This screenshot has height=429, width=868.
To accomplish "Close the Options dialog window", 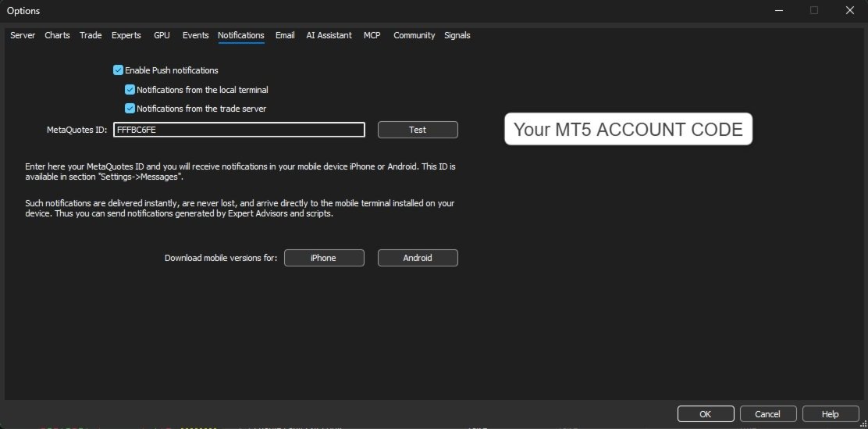I will point(850,10).
